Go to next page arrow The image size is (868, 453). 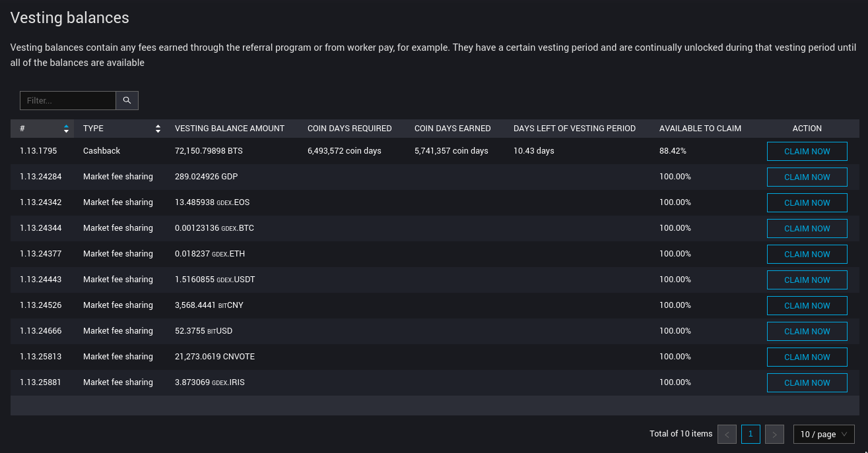click(x=774, y=434)
